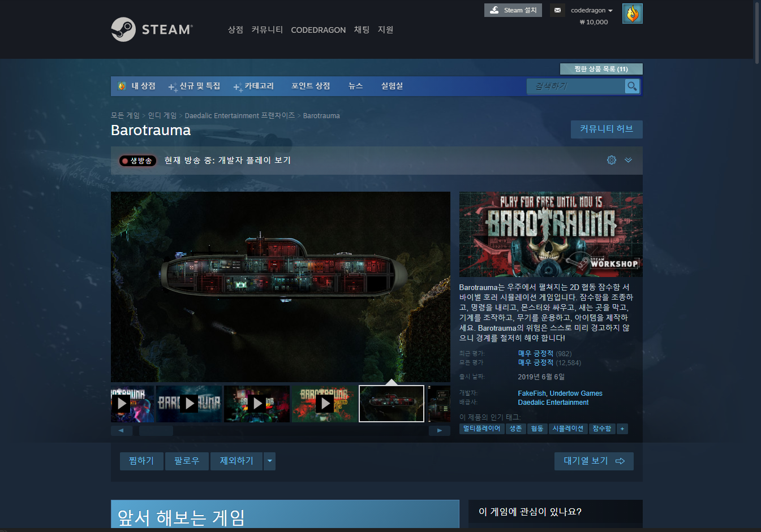Click the Barotrauma breadcrumb link
Screen dimensions: 761x532
[321, 115]
